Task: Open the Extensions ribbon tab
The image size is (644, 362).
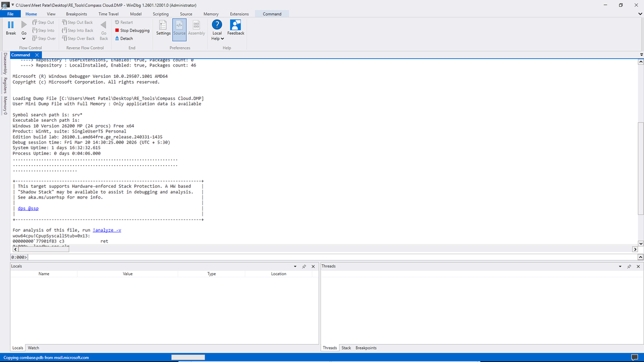Action: 239,14
